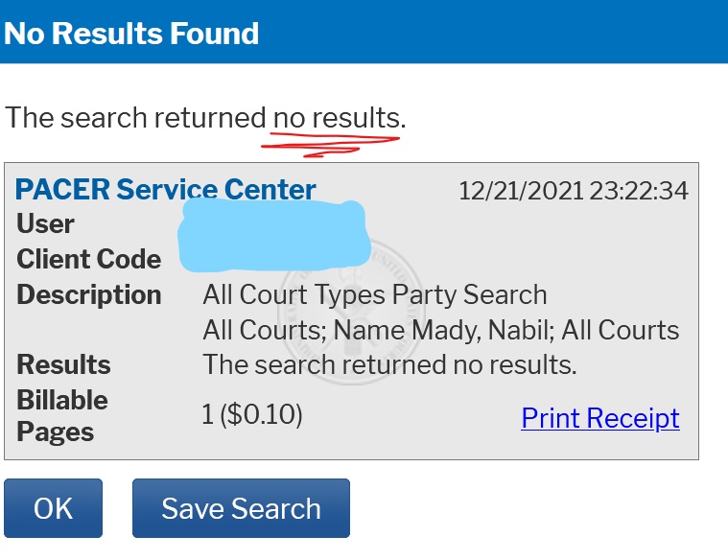Select the Client Code label
The image size is (728, 560).
tap(88, 259)
